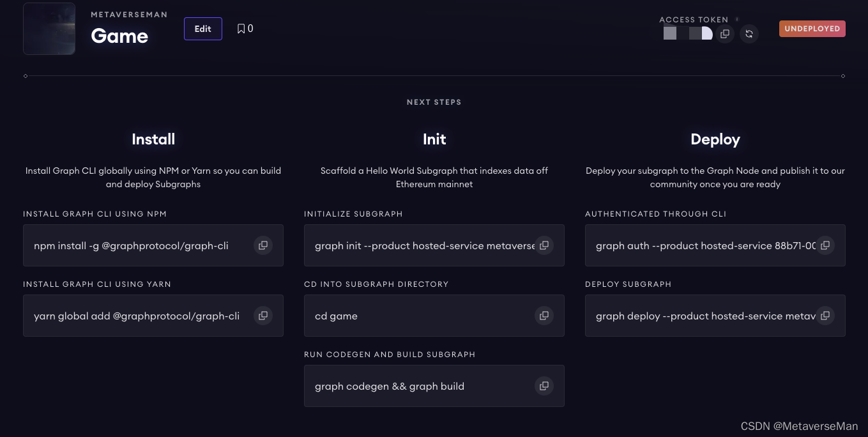The width and height of the screenshot is (868, 437).
Task: Click the Install Graph CLI globally description
Action: pos(153,178)
